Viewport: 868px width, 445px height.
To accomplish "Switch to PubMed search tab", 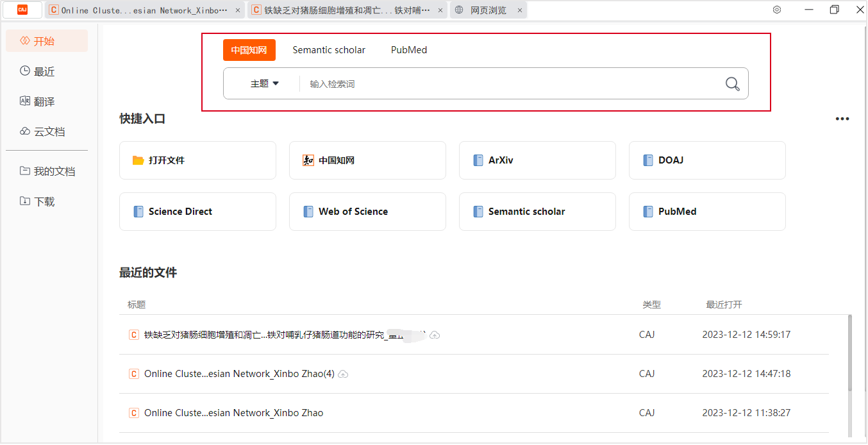I will click(x=409, y=50).
